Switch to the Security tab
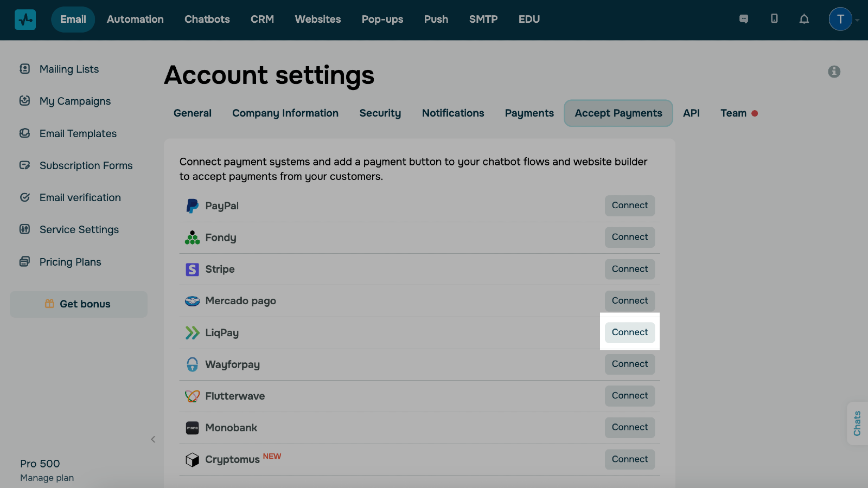This screenshot has width=868, height=488. [x=380, y=113]
